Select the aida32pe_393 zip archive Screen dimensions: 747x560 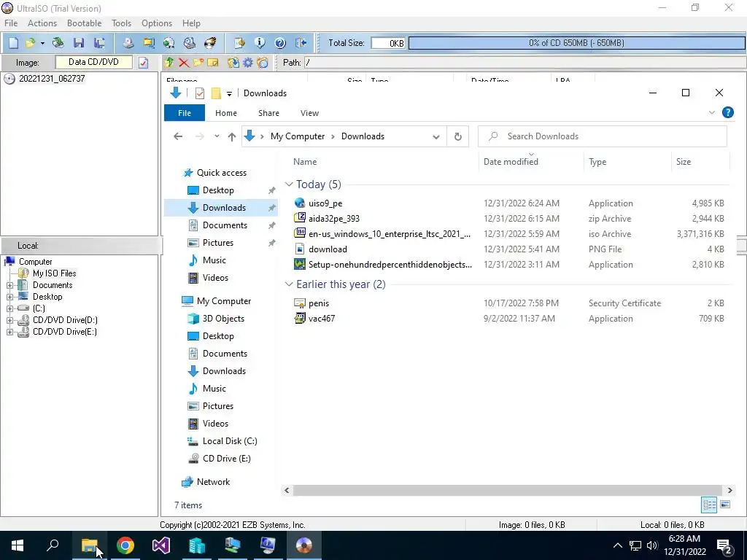[x=334, y=219]
